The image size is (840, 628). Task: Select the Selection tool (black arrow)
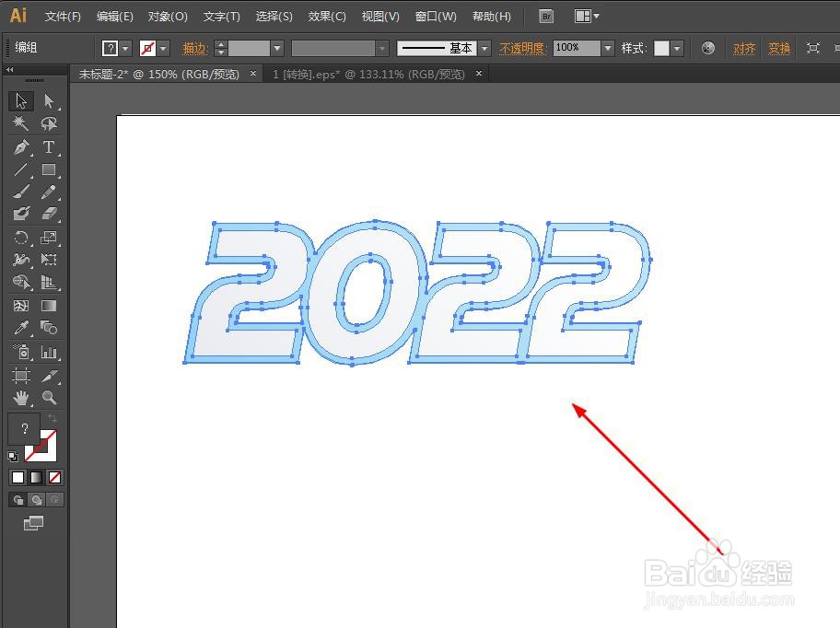[21, 101]
